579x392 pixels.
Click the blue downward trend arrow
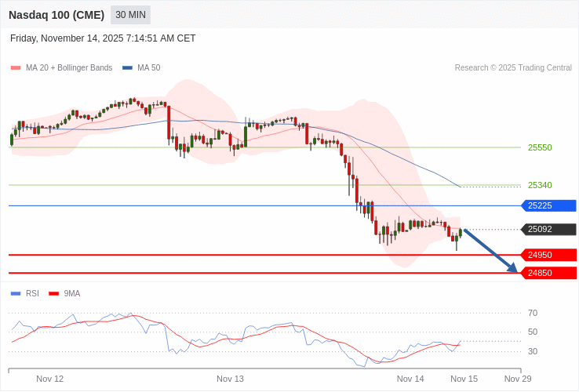(490, 250)
